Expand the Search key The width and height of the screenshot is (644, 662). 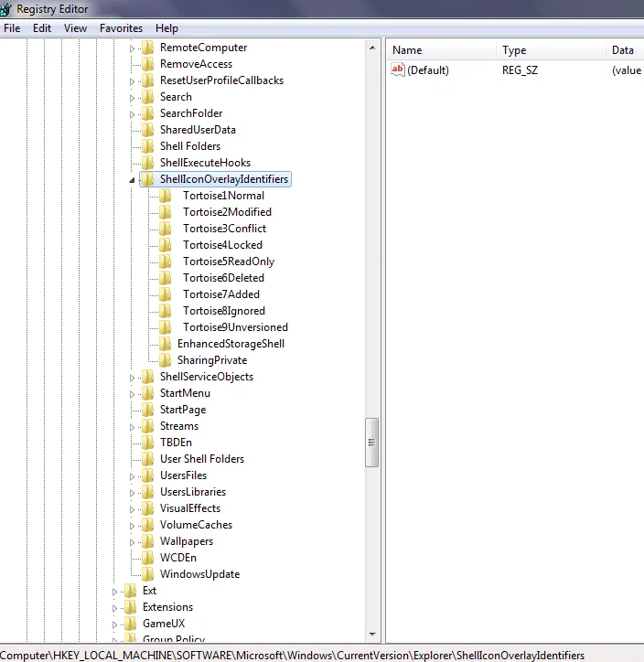[x=132, y=98]
